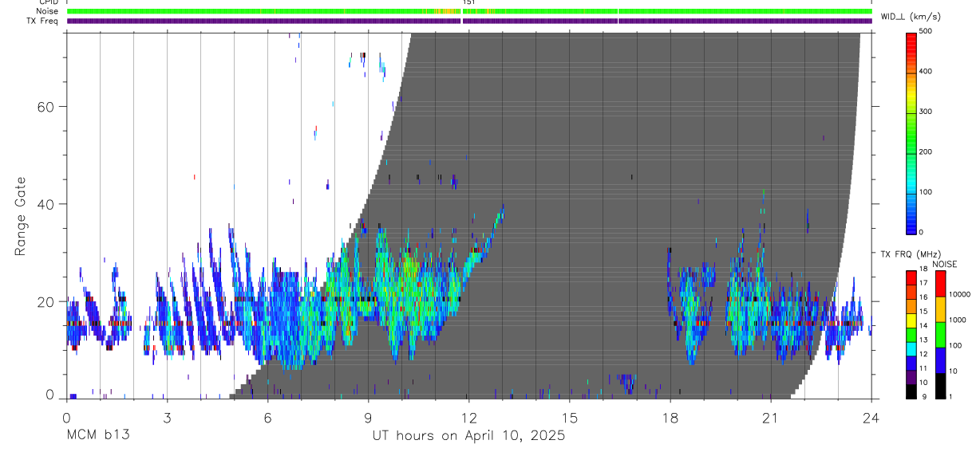Screen dimensions: 980x452
Task: Pick the purple 10-11 MHz swatch in TX FRQ legend
Action: coord(911,376)
